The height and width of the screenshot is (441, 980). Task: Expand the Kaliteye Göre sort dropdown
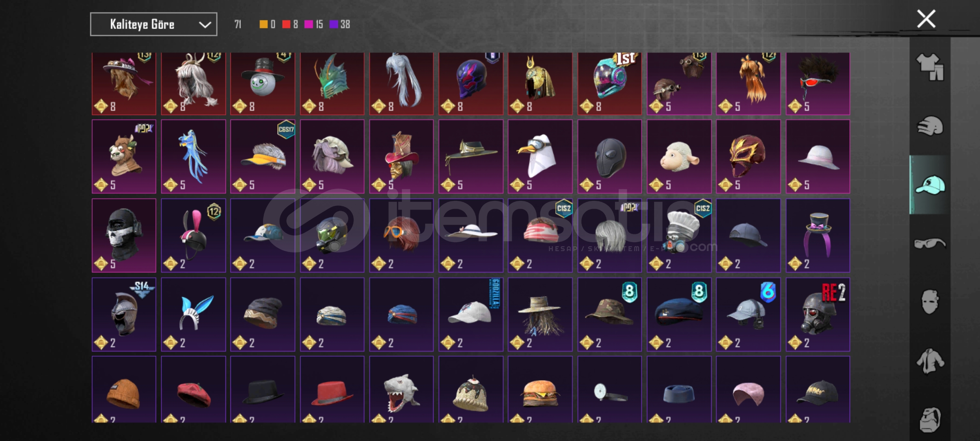(x=154, y=24)
